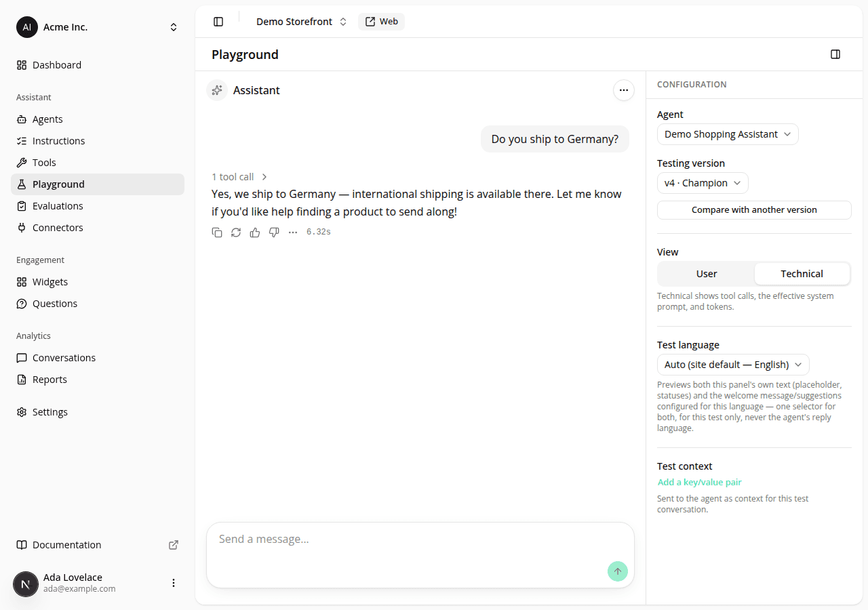Switch view to Technical

click(x=802, y=274)
